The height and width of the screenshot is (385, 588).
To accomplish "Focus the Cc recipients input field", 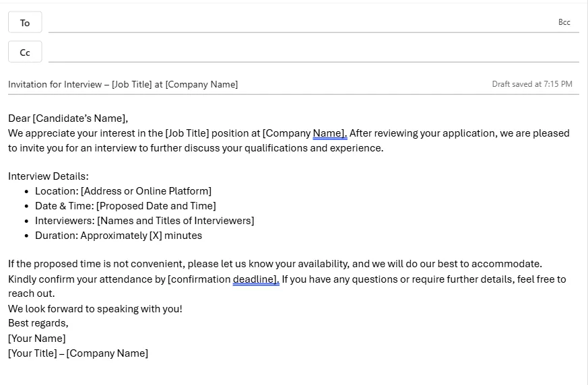I will (x=313, y=52).
